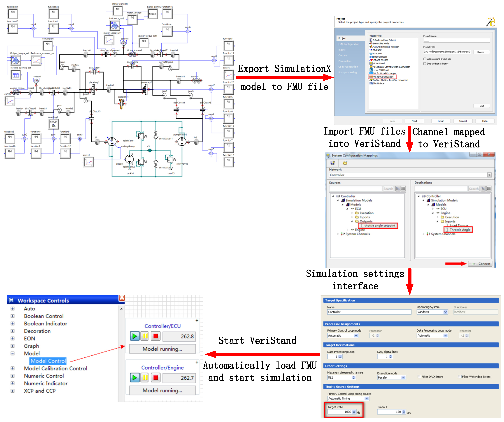The image size is (504, 422).
Task: Click the open folder icon in mappings toolbar
Action: (345, 163)
